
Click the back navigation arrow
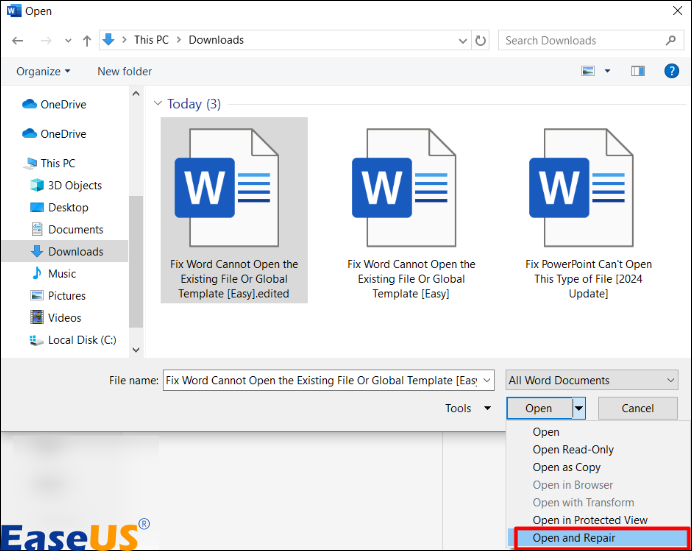click(17, 41)
